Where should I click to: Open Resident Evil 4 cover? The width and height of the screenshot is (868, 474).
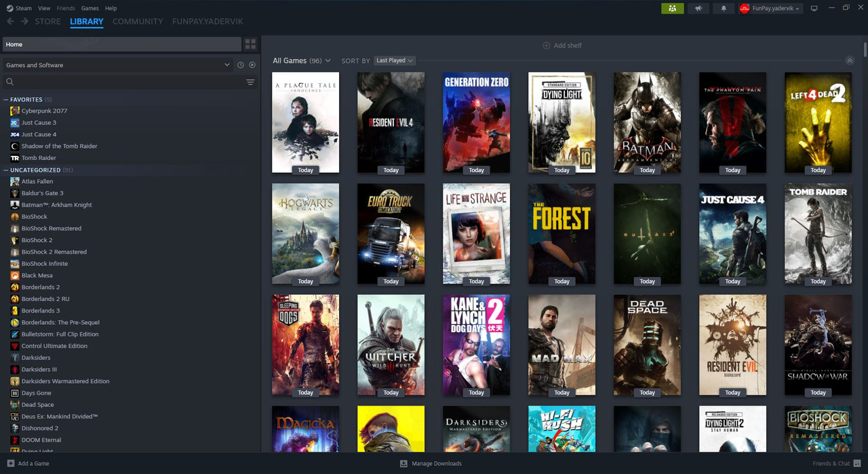[x=391, y=123]
